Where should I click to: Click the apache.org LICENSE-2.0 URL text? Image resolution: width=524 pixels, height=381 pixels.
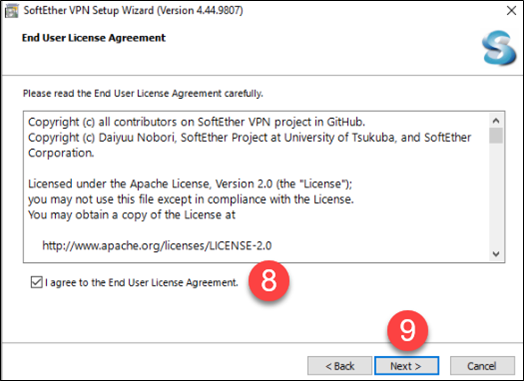[157, 246]
